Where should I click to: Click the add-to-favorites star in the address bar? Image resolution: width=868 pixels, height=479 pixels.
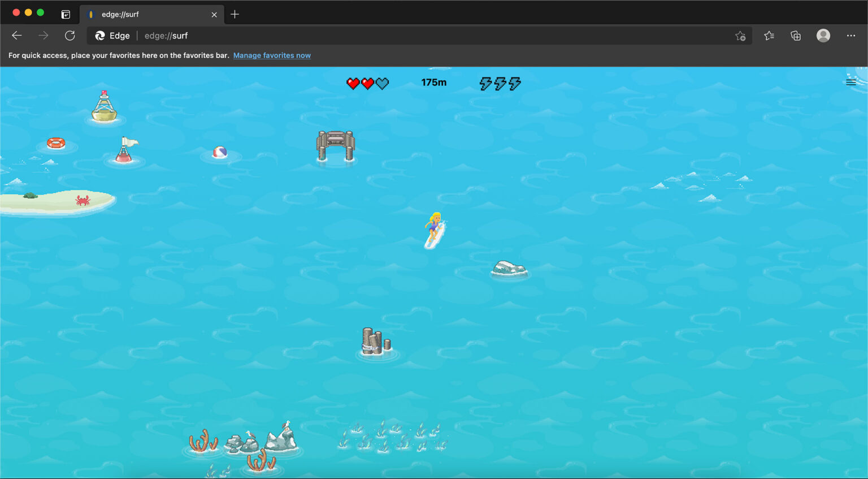(740, 35)
